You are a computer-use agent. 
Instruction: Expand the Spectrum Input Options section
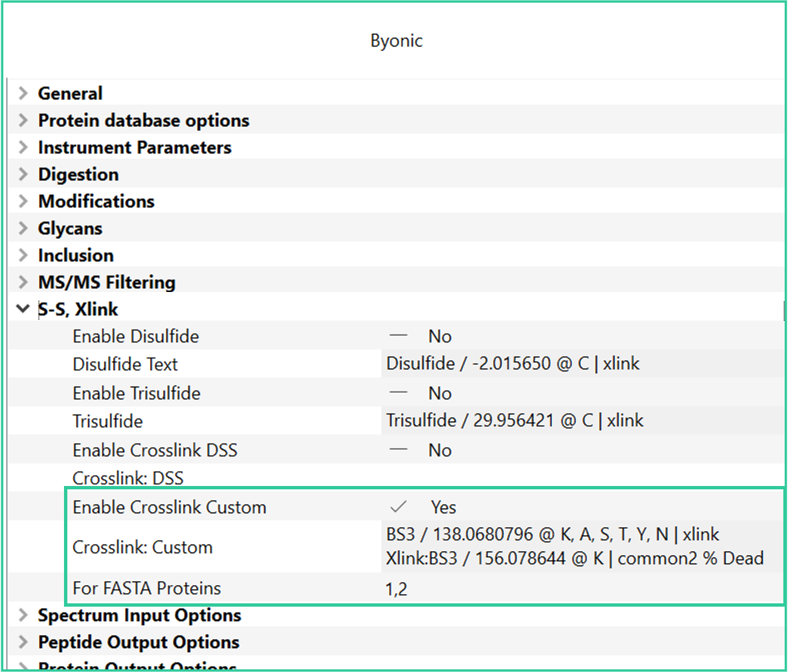pyautogui.click(x=23, y=615)
